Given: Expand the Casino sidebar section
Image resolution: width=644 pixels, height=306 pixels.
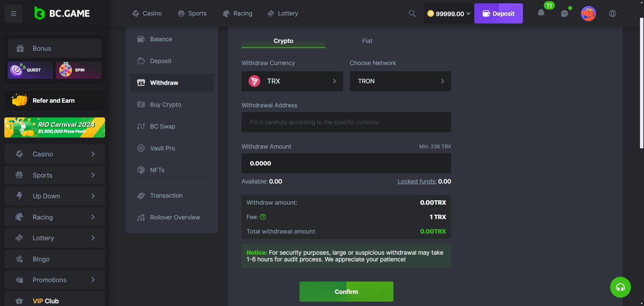Looking at the screenshot, I should 55,154.
